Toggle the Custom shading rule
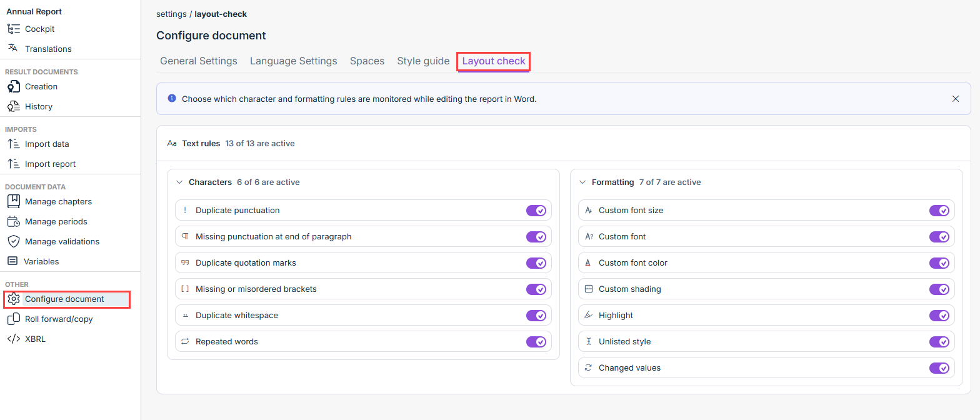980x420 pixels. click(939, 289)
